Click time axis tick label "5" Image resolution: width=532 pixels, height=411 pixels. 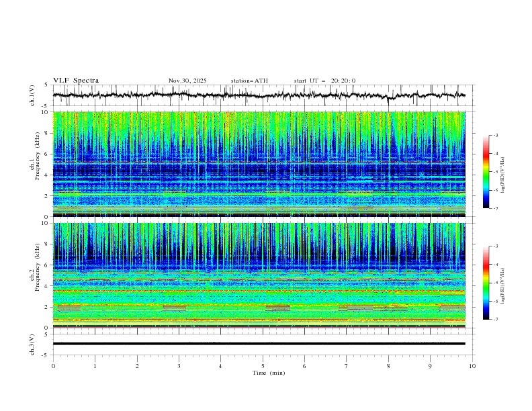coord(263,366)
